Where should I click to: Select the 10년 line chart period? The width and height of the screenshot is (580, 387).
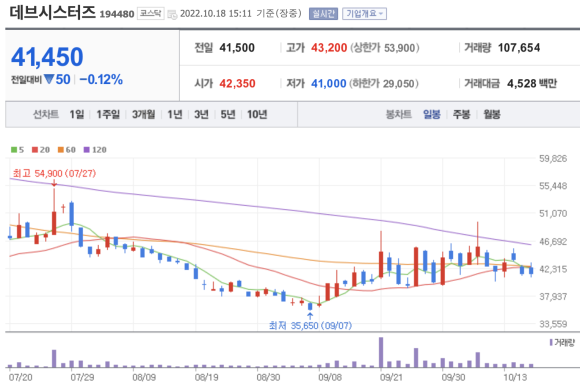pos(257,114)
